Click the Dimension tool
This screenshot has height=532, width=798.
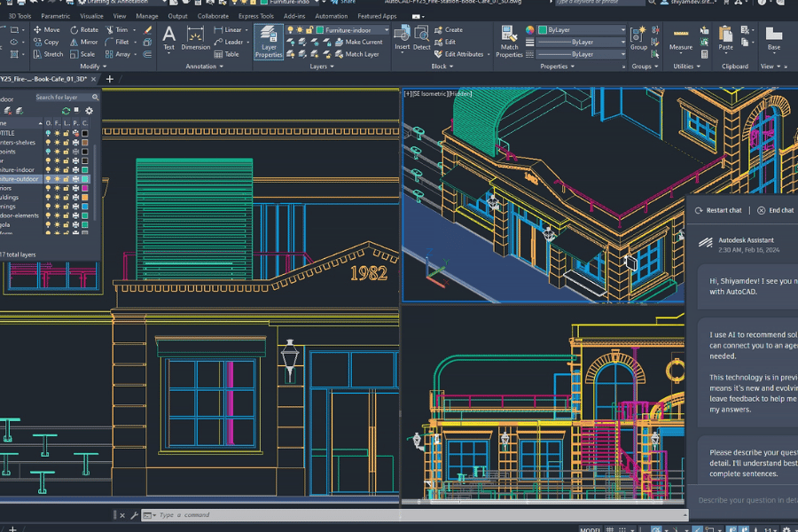coord(196,37)
